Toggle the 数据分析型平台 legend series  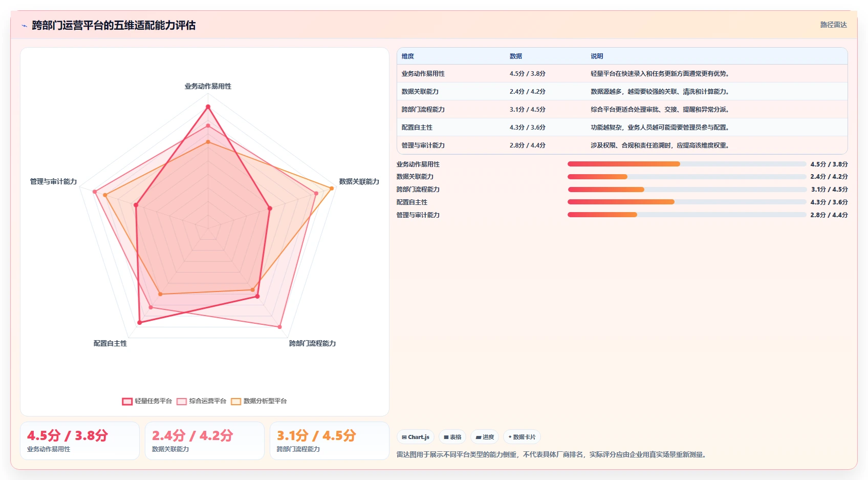click(x=258, y=401)
